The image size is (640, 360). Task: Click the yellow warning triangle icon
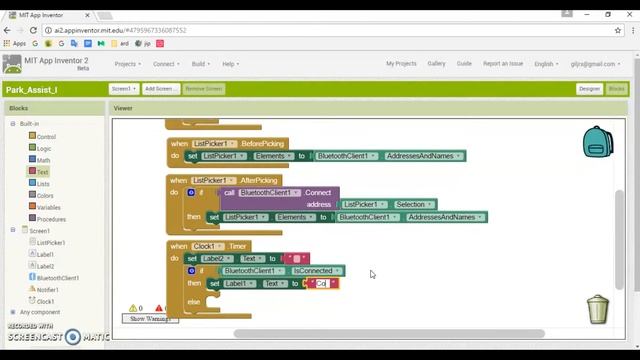[x=133, y=308]
